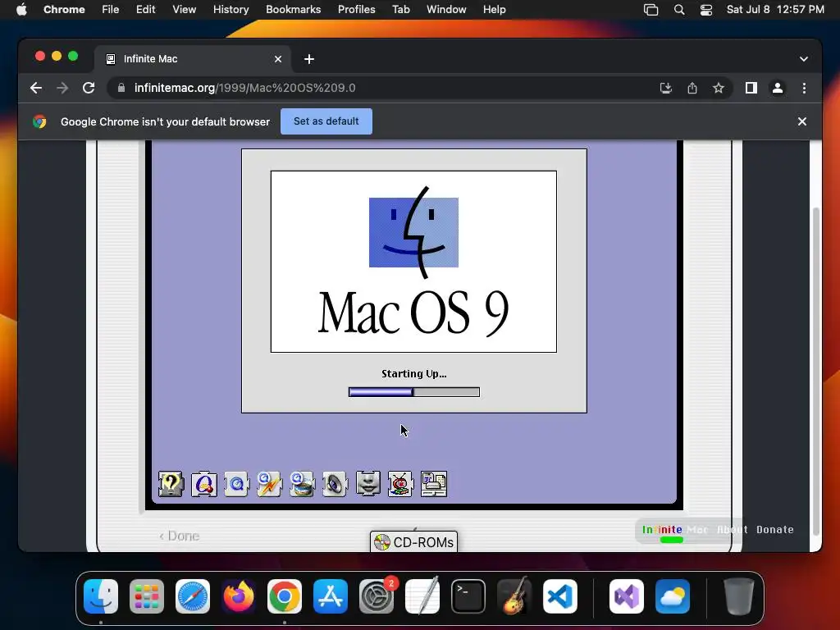Open Spotlight search in the menu bar

pyautogui.click(x=678, y=10)
